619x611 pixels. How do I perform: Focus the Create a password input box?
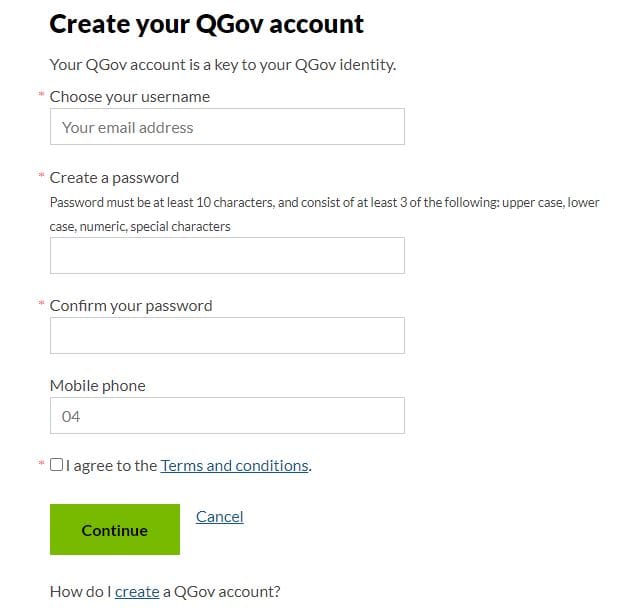point(227,255)
